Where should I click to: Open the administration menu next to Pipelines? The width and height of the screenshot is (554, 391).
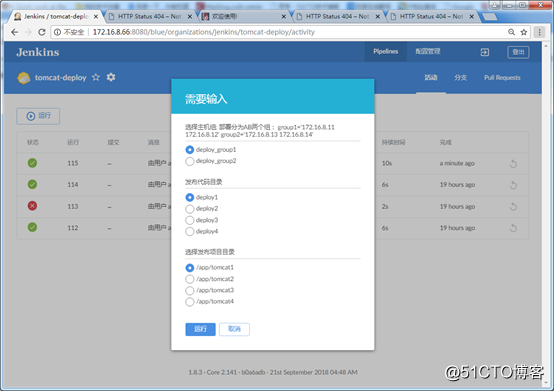click(x=428, y=52)
